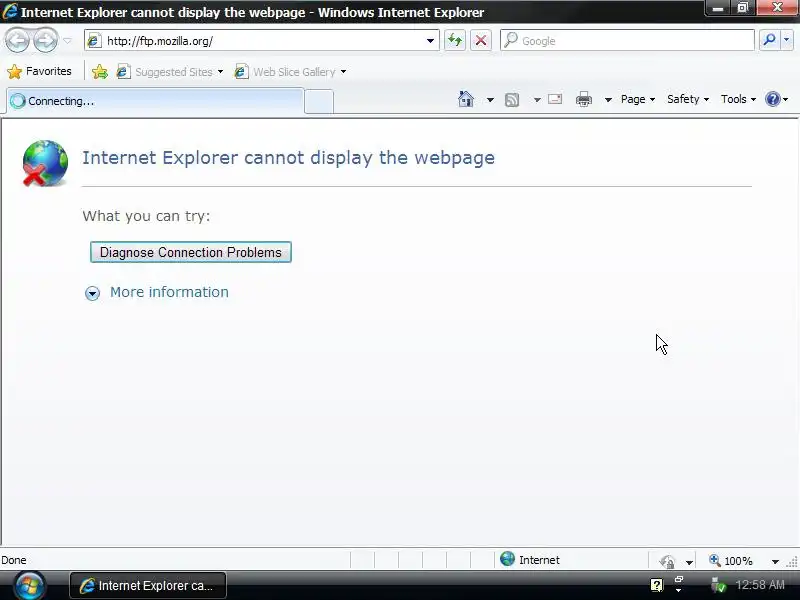Run search with the magnifier button
The width and height of the screenshot is (800, 600).
tap(769, 40)
